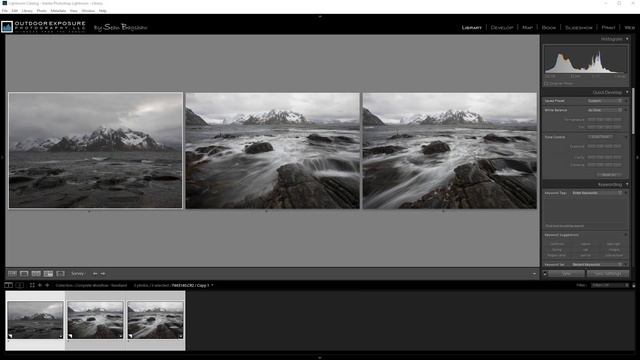The image size is (640, 360).
Task: Go forward using the filmstrip forward arrow
Action: coord(47,285)
